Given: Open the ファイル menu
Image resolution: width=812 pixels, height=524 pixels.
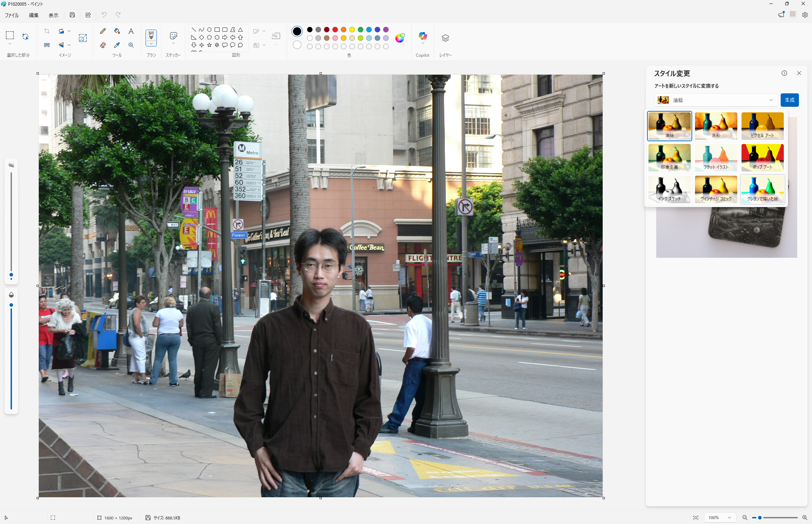Looking at the screenshot, I should click(12, 15).
